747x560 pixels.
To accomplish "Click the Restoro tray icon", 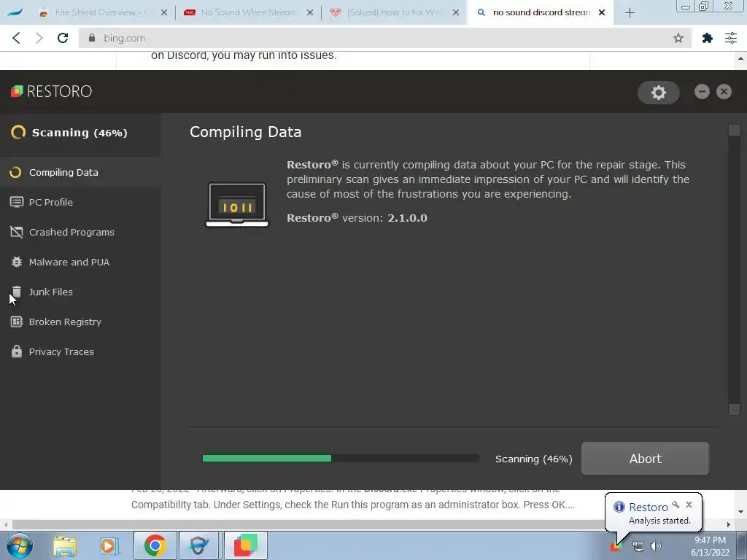I will [x=616, y=546].
